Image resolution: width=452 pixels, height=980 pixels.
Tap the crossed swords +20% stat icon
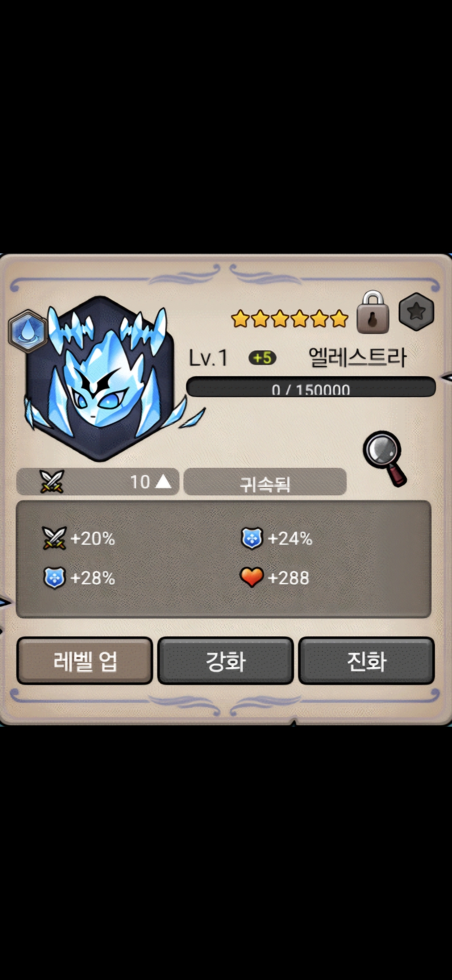(54, 538)
